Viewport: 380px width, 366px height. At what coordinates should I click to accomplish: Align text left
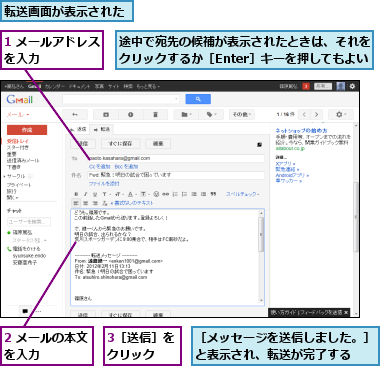coord(76,203)
